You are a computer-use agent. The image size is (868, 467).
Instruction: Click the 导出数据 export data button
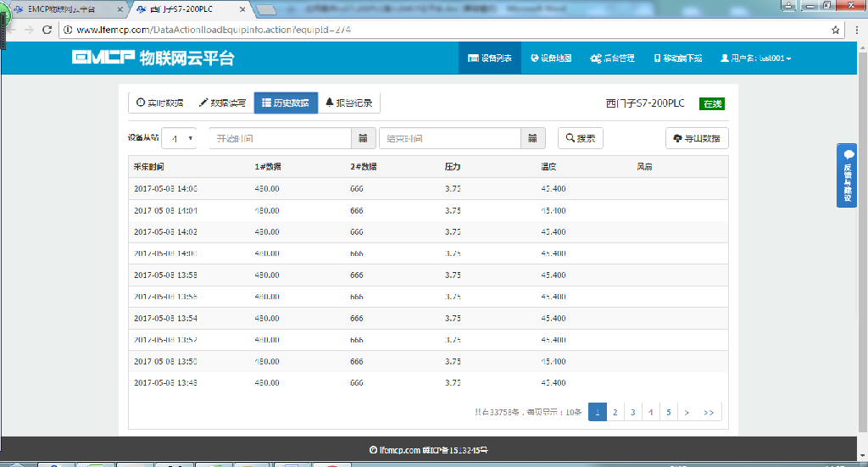pyautogui.click(x=697, y=138)
